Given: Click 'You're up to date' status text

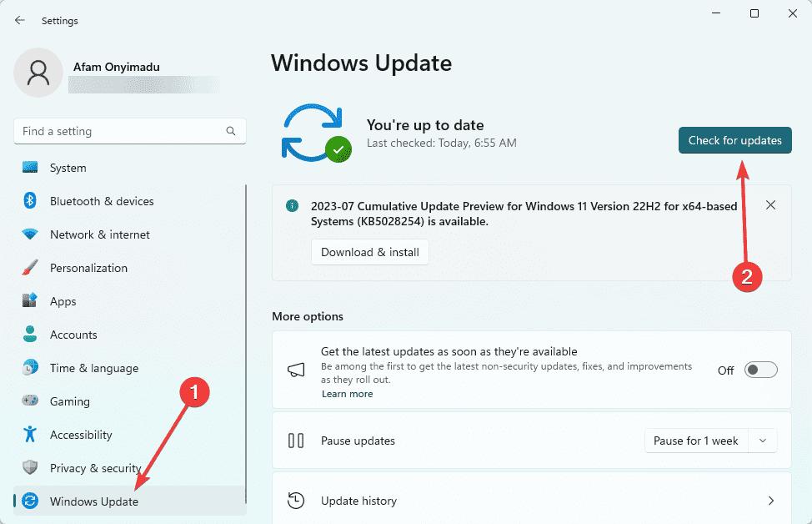Looking at the screenshot, I should (425, 125).
